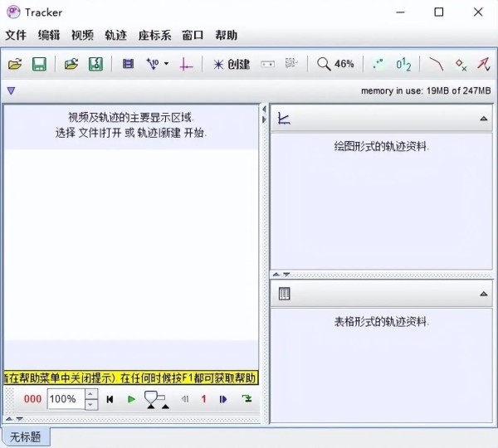The image size is (498, 448).
Task: Click the 视频及轨迹的主要显示区域 hint text
Action: pyautogui.click(x=130, y=118)
